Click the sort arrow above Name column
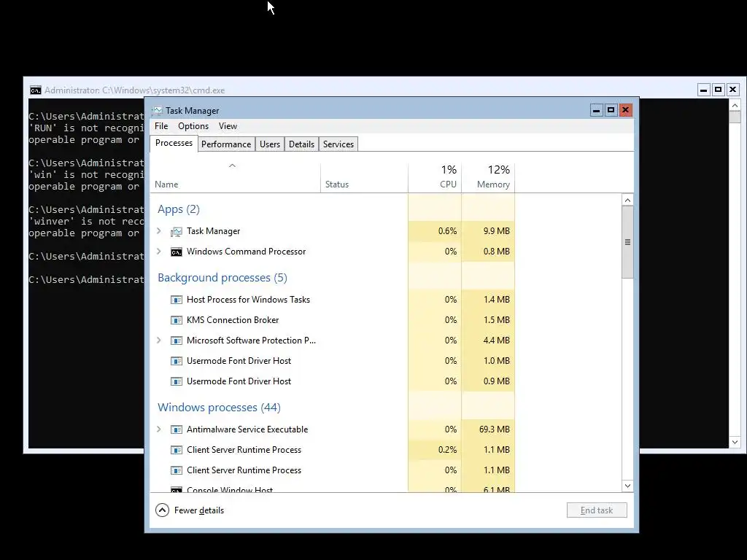The height and width of the screenshot is (560, 747). tap(233, 166)
